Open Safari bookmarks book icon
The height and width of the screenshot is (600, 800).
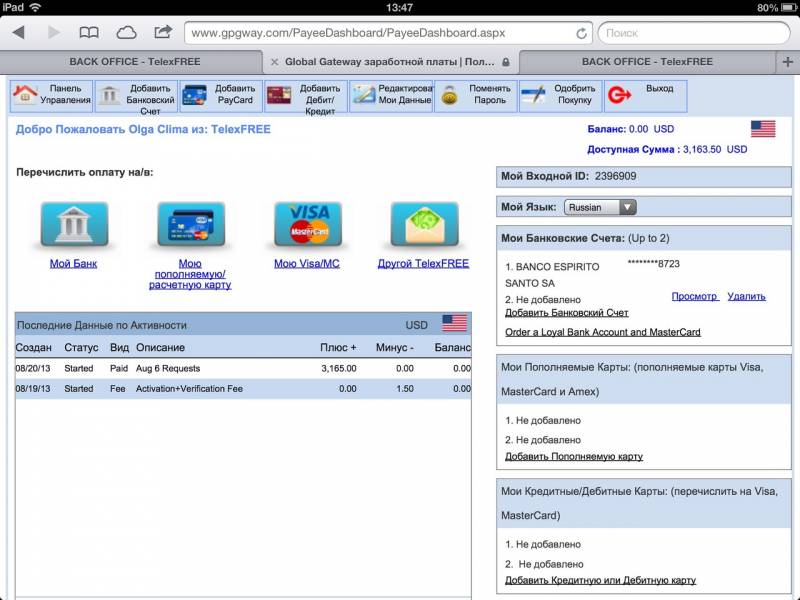pyautogui.click(x=89, y=33)
